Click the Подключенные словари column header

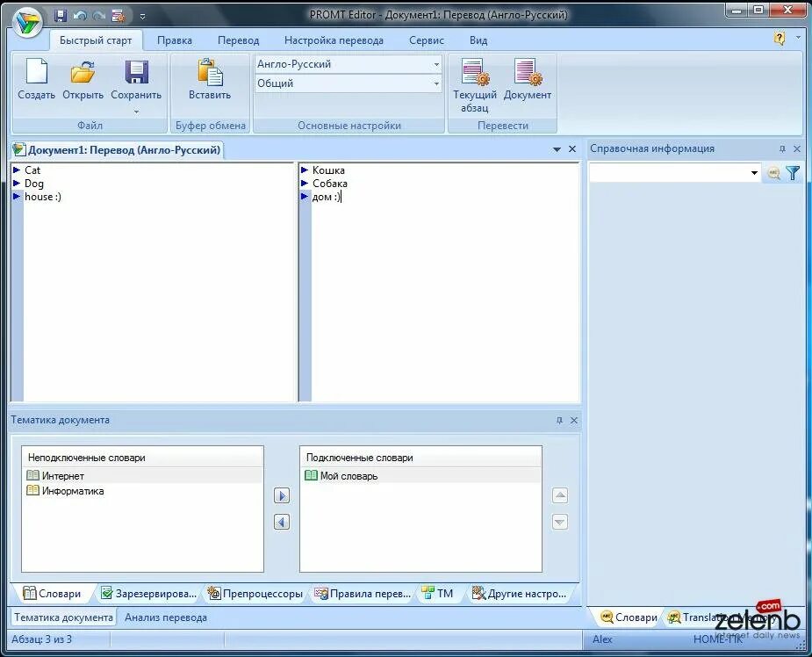click(x=420, y=458)
